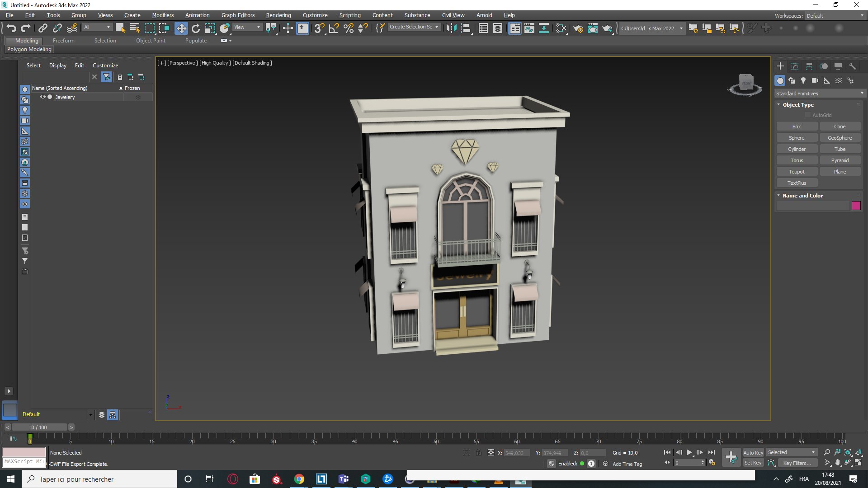Open the Display panel tab
868x488 pixels.
tap(838, 66)
